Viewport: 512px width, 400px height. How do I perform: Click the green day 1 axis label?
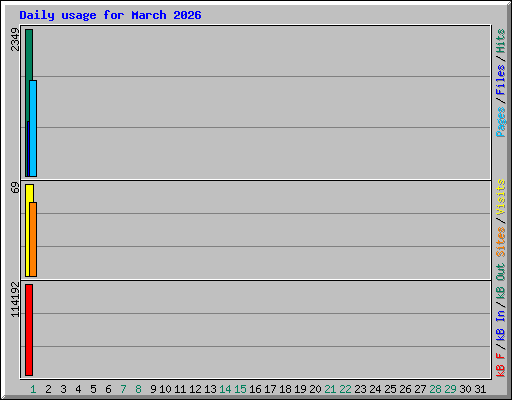(x=33, y=389)
